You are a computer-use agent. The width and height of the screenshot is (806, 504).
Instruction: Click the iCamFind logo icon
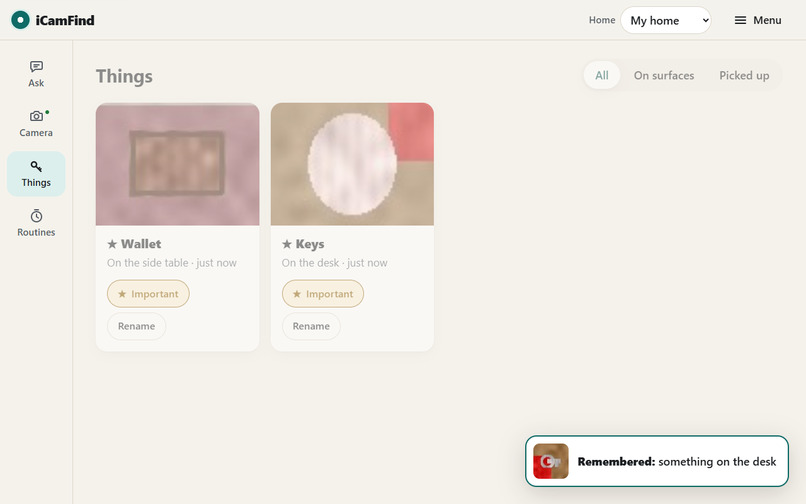click(x=21, y=20)
